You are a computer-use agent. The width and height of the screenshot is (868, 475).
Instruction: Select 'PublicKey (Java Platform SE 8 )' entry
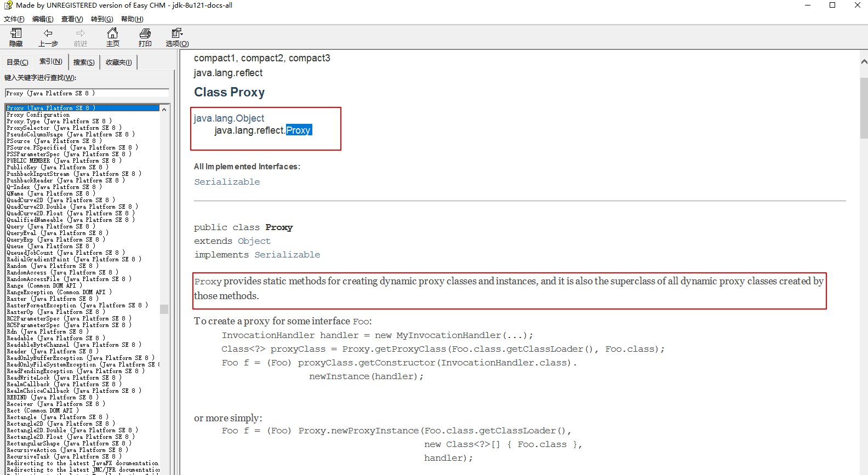point(57,167)
